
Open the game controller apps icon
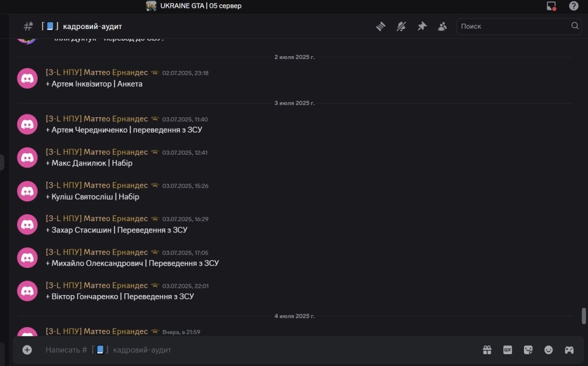569,350
